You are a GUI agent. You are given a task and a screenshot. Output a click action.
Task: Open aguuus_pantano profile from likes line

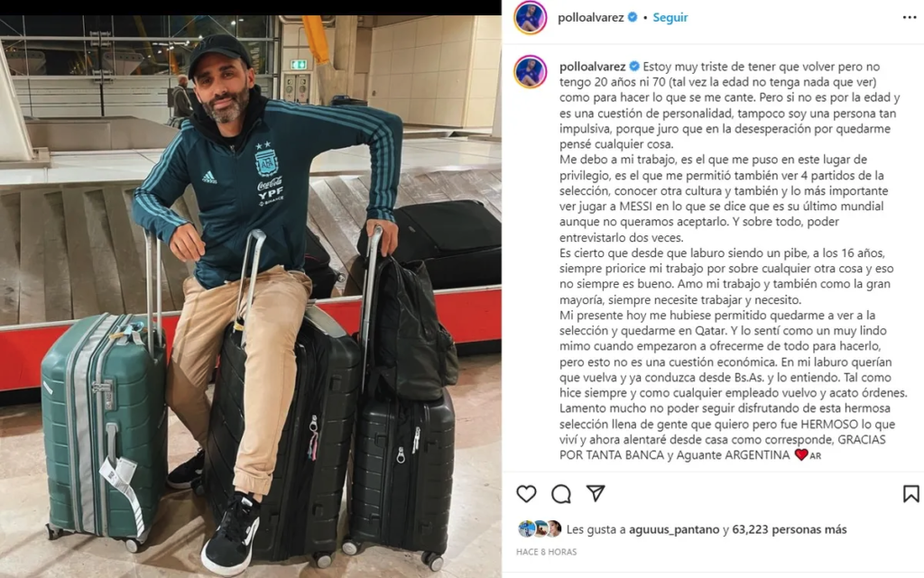pos(674,529)
